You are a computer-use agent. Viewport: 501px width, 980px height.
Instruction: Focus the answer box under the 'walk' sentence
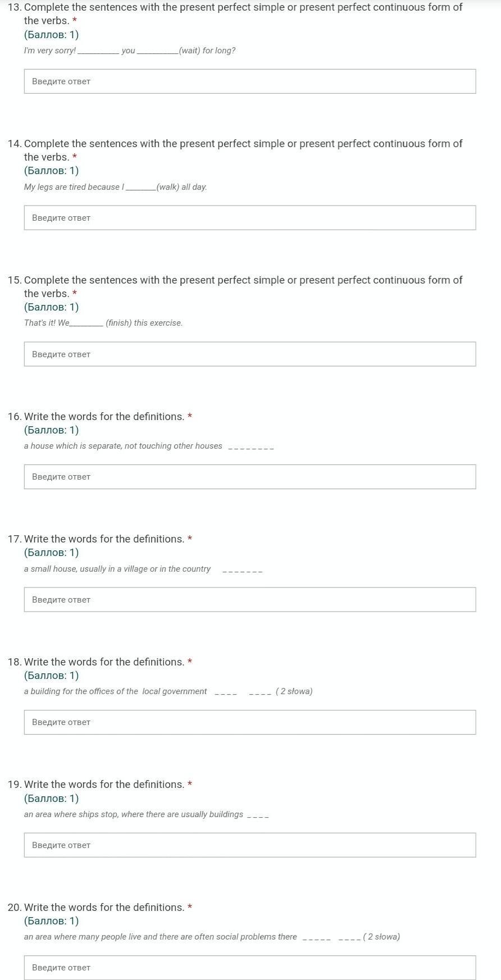[250, 218]
